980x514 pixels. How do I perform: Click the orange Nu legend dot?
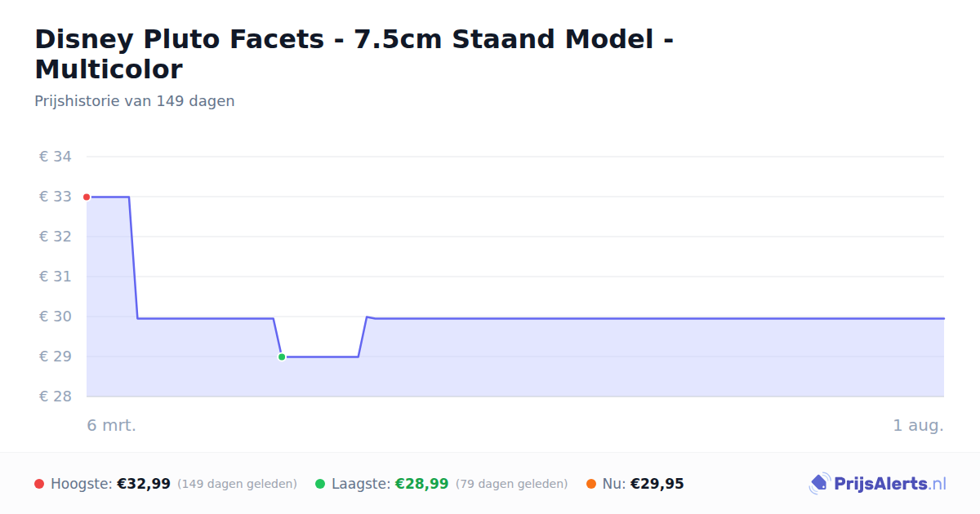[x=591, y=484]
